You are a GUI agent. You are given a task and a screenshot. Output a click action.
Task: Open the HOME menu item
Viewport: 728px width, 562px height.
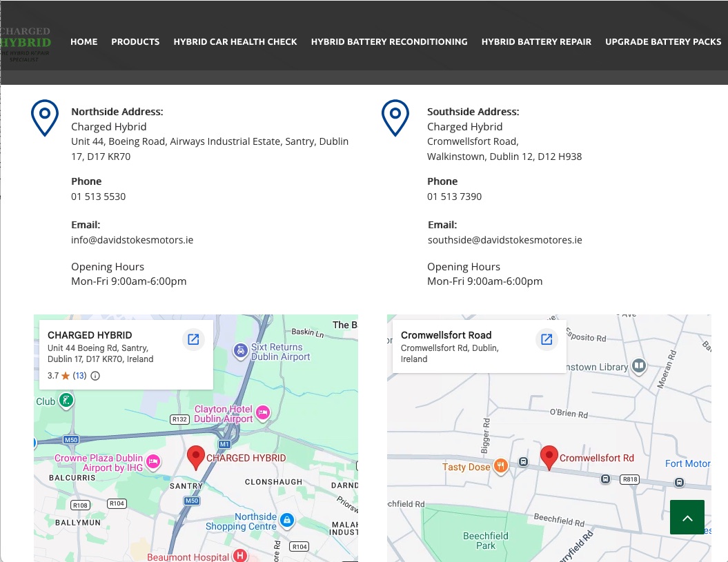(84, 42)
